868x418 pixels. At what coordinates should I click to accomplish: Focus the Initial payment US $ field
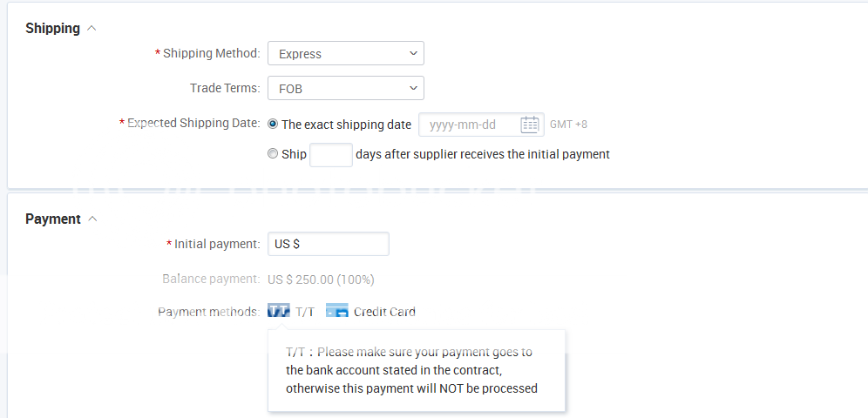[x=329, y=245]
